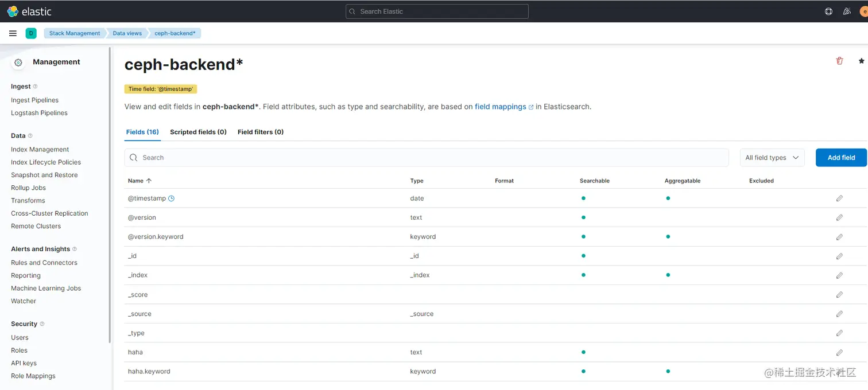The image size is (868, 390).
Task: Open Rollup Jobs in sidebar
Action: 28,188
